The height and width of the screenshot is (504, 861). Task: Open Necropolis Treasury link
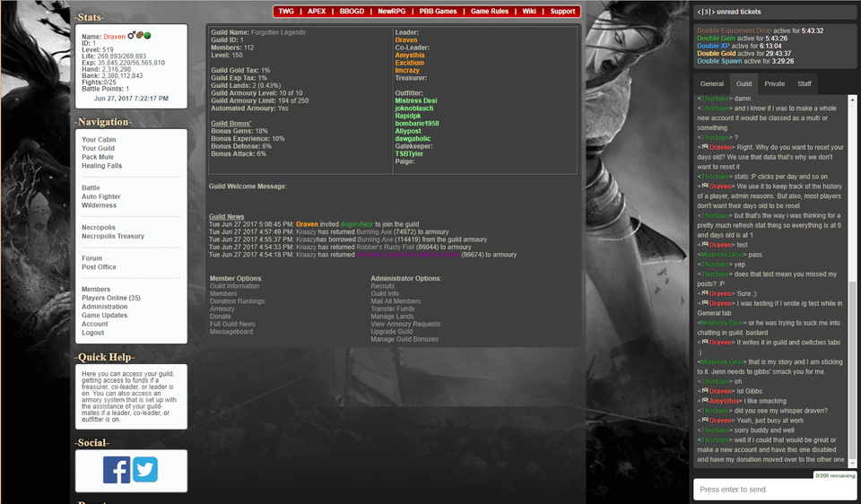tap(113, 236)
